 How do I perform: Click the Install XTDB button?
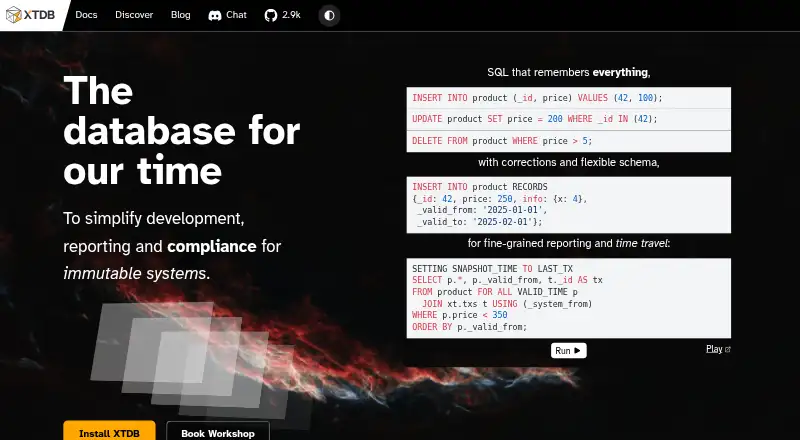coord(109,432)
